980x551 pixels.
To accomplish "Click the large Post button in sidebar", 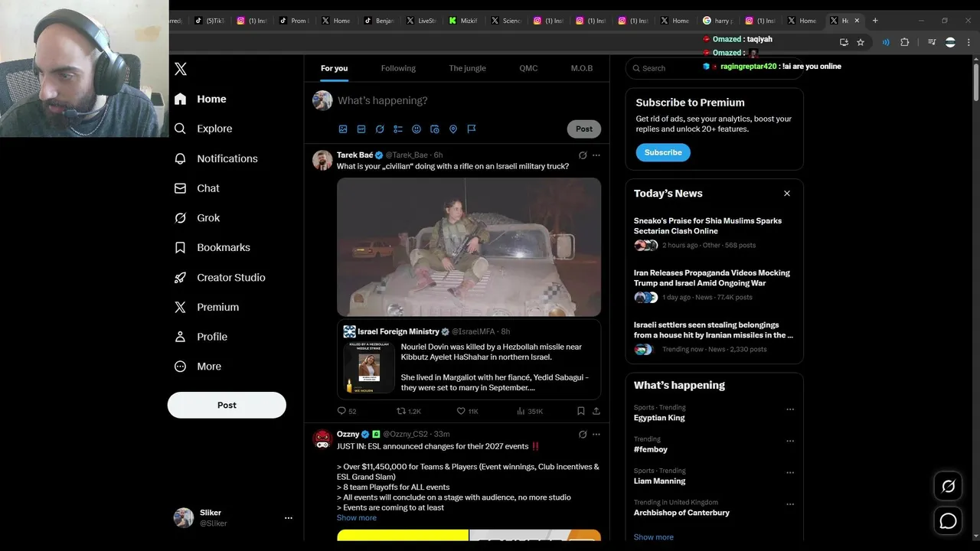I will [227, 405].
